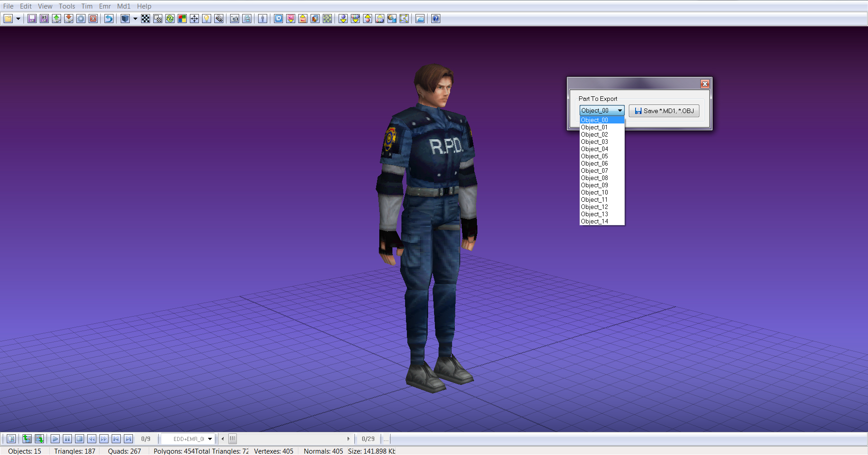Click the red sphere up-arrow icon

point(368,19)
